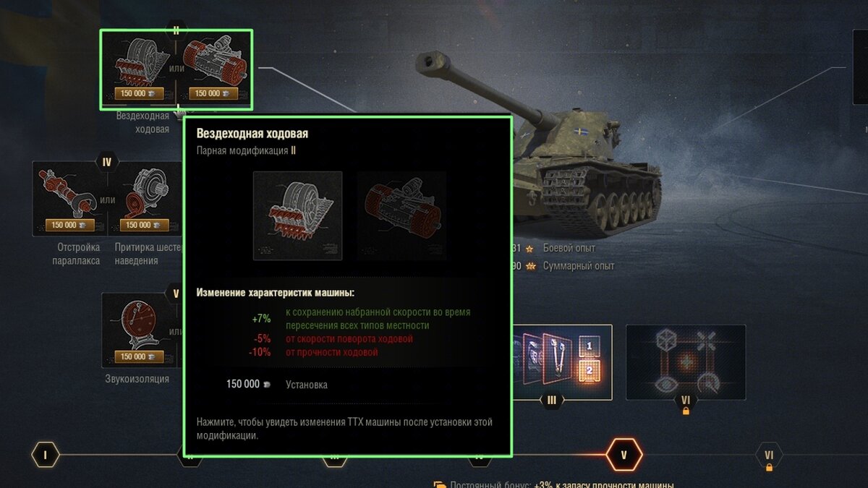Select the left Вездеходная ходовая suspension icon
868x488 pixels.
[x=140, y=63]
